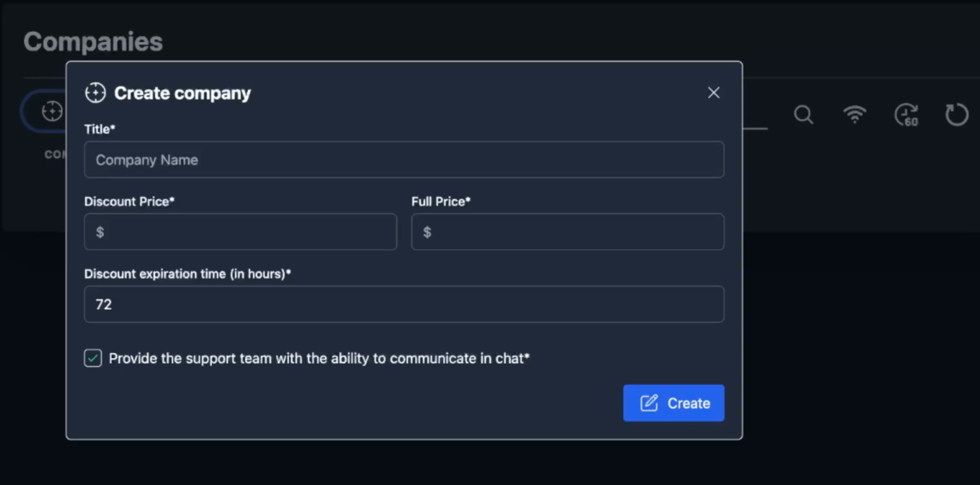980x485 pixels.
Task: Click the 60-second auto-refresh timer icon
Action: [x=906, y=114]
